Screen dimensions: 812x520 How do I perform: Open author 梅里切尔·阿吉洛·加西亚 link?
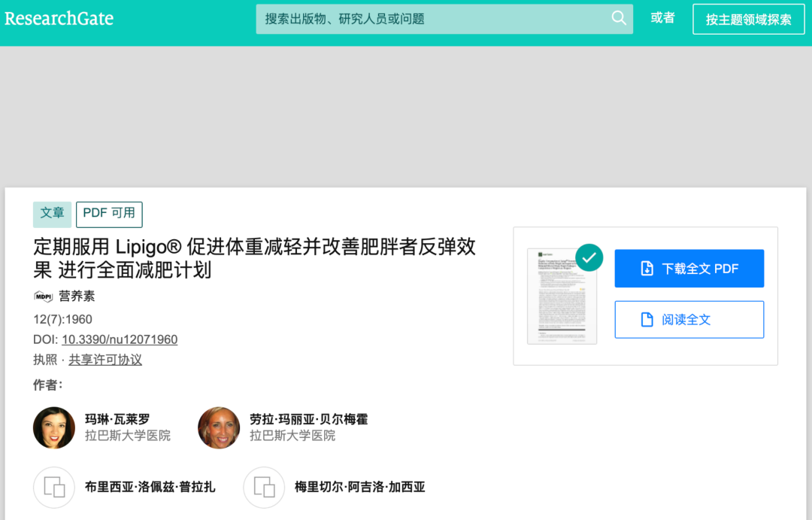click(x=360, y=487)
